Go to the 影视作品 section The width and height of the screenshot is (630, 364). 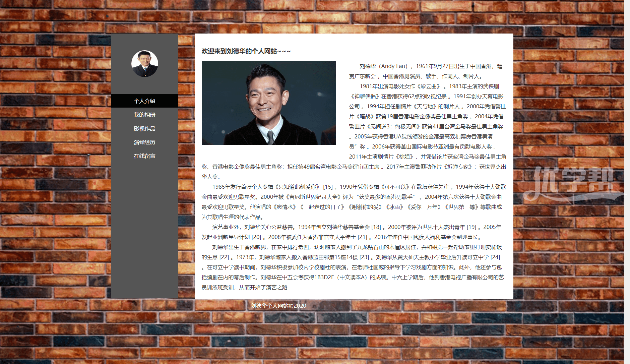pos(144,129)
